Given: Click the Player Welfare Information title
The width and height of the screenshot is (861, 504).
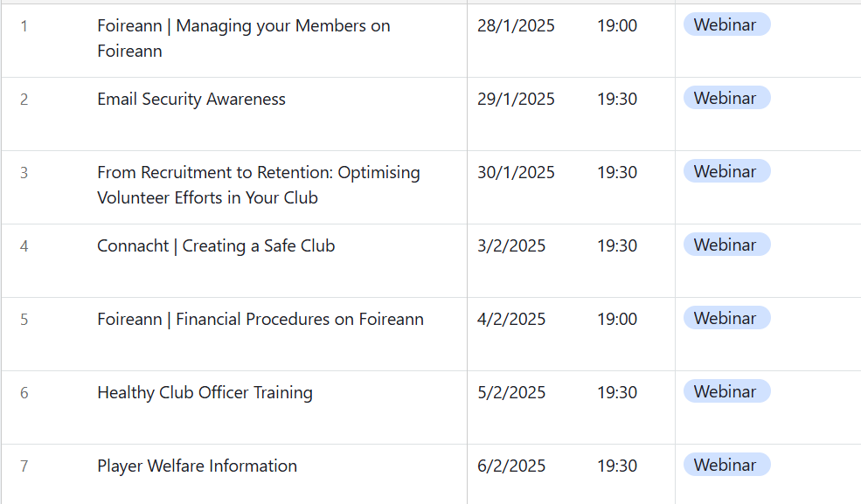Looking at the screenshot, I should [198, 466].
